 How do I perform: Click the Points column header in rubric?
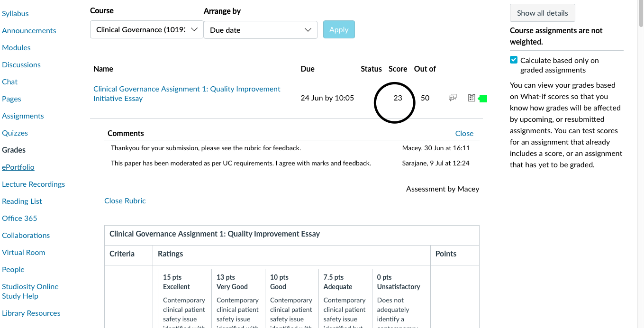pyautogui.click(x=446, y=254)
